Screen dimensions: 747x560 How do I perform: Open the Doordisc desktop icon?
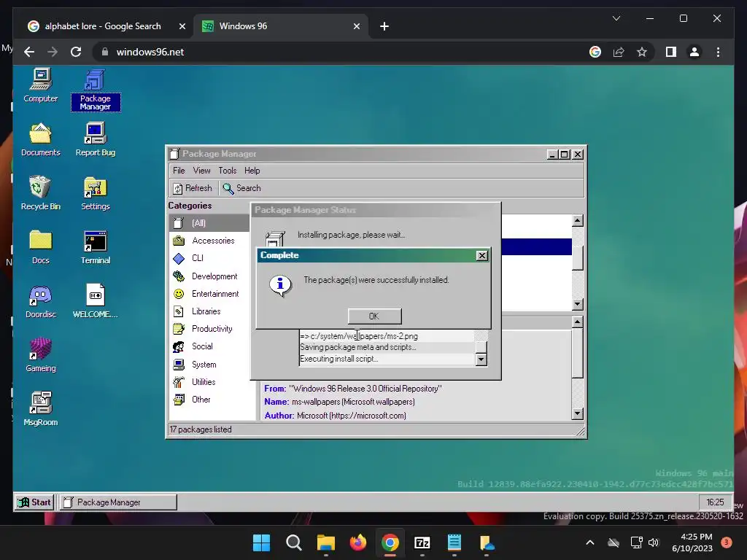pyautogui.click(x=41, y=301)
